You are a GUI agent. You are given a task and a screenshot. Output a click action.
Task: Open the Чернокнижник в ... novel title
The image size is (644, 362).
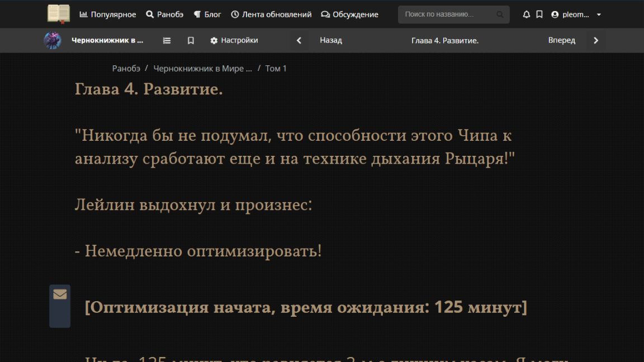point(107,40)
